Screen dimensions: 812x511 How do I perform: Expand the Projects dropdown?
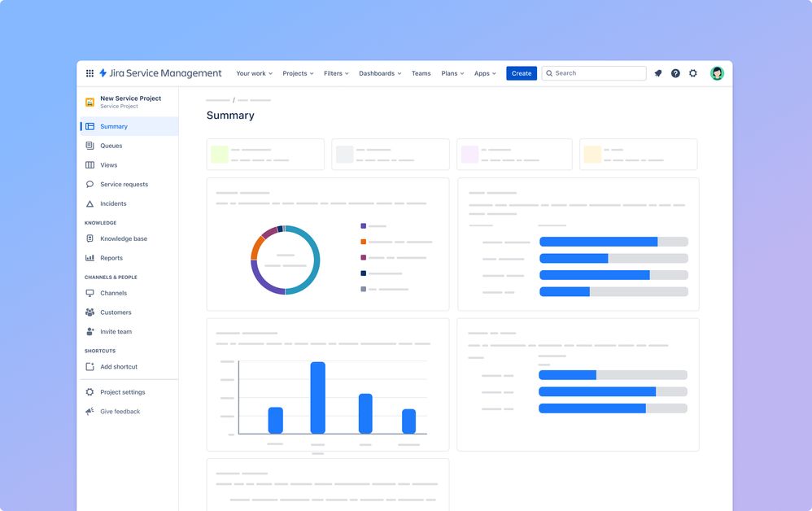[x=299, y=73]
